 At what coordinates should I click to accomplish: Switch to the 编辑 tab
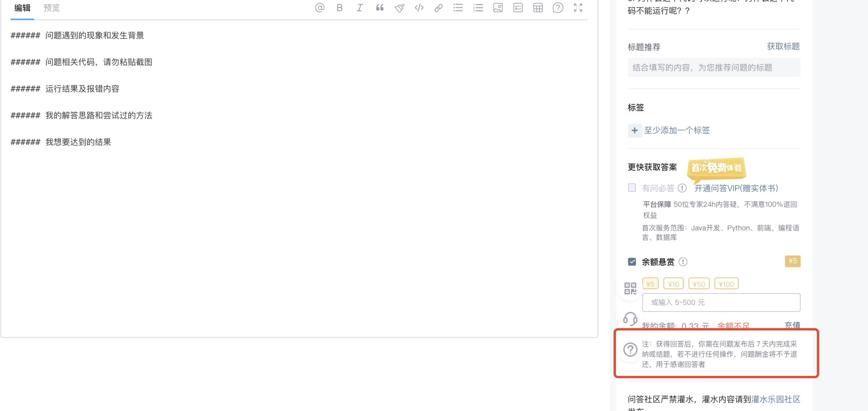tap(23, 8)
